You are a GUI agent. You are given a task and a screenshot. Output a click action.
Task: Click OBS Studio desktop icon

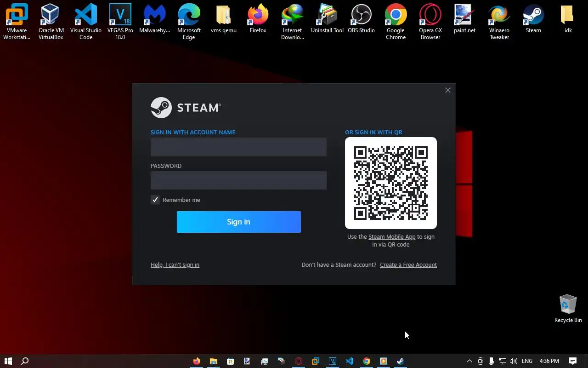point(361,19)
